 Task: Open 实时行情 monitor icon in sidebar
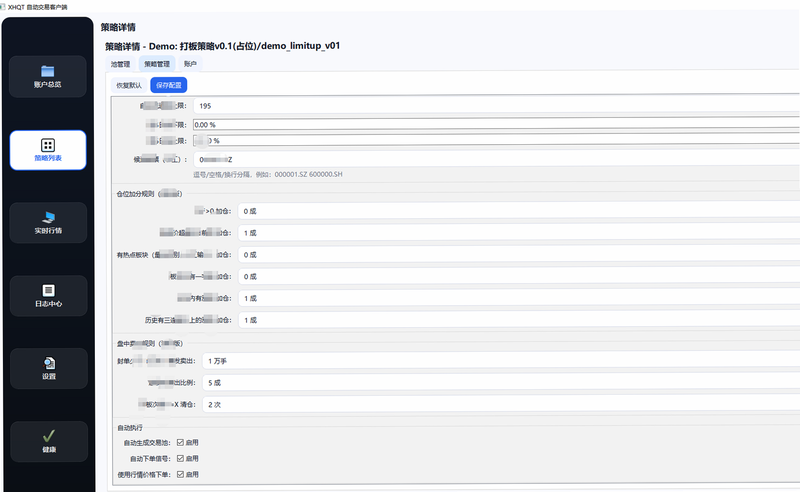pyautogui.click(x=48, y=217)
